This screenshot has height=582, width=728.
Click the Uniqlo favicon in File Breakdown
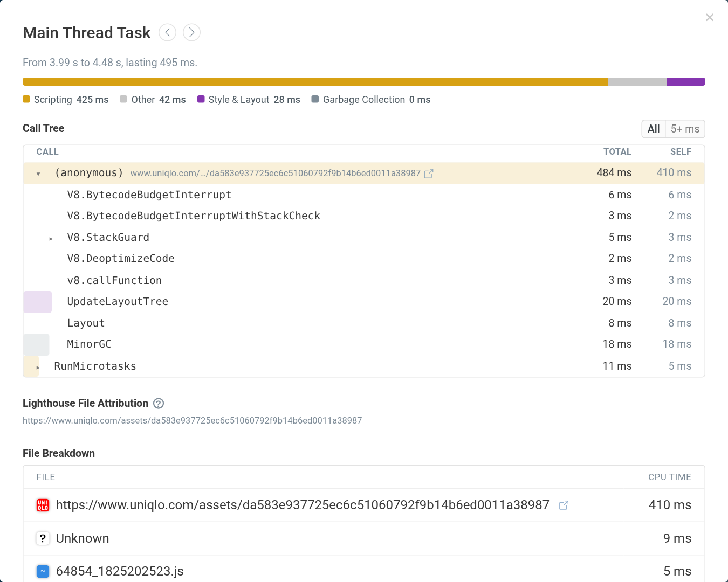43,505
